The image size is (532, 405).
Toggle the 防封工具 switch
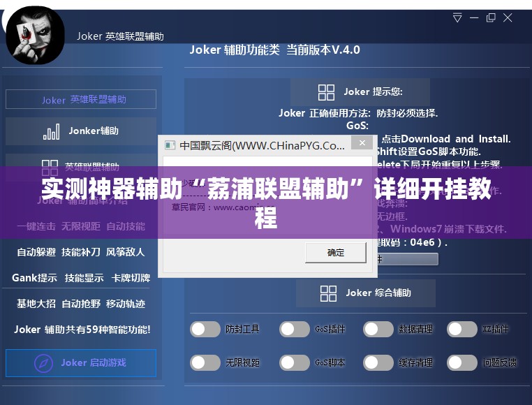[x=205, y=329]
